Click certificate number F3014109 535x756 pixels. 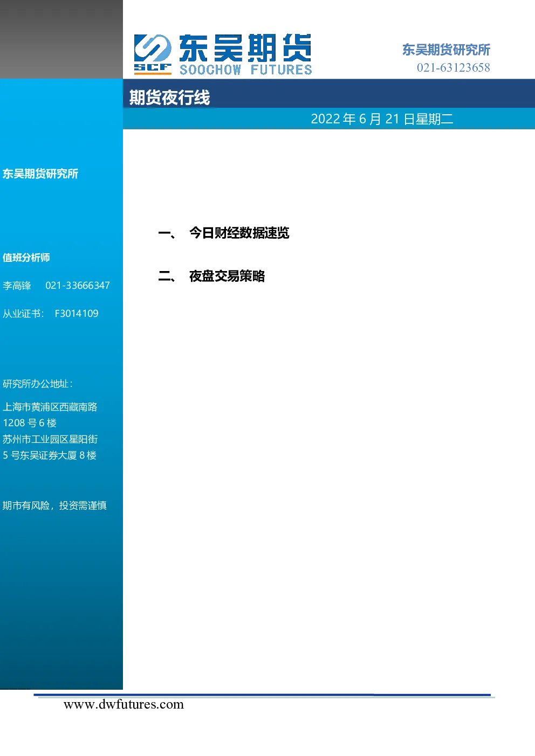[x=77, y=314]
